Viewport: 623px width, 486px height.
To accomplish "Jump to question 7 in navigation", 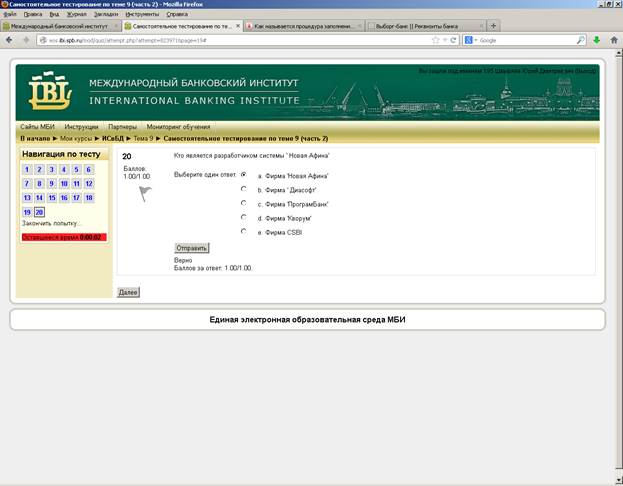I will coord(27,184).
